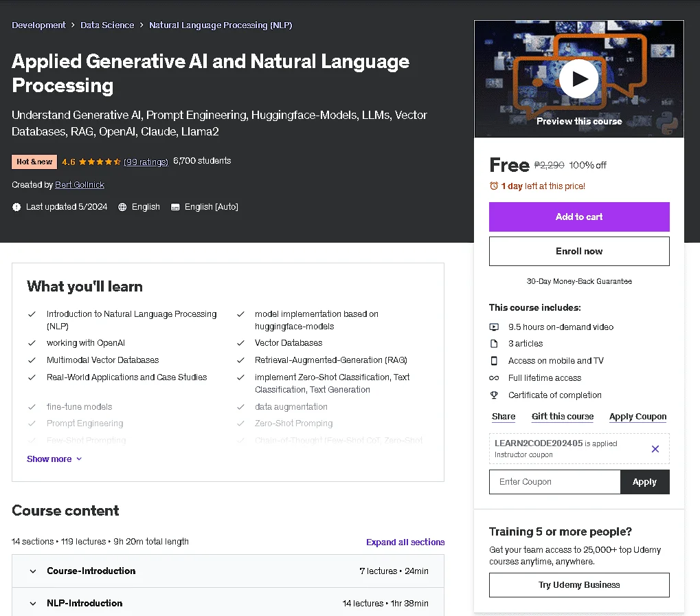Click the checkmark beside Vector Databases
Image resolution: width=700 pixels, height=616 pixels.
click(x=240, y=343)
